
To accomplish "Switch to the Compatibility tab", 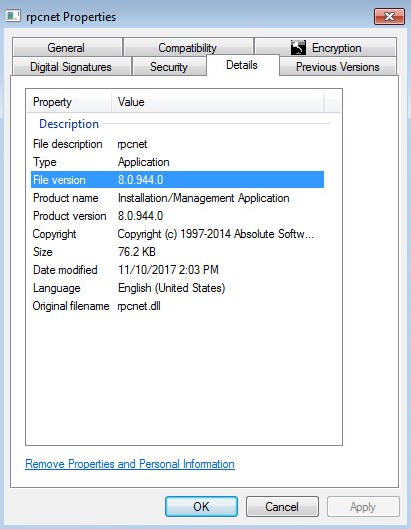I will pyautogui.click(x=189, y=47).
